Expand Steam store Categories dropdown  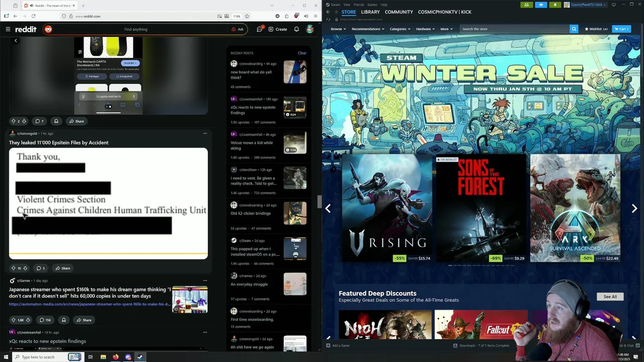tap(400, 29)
